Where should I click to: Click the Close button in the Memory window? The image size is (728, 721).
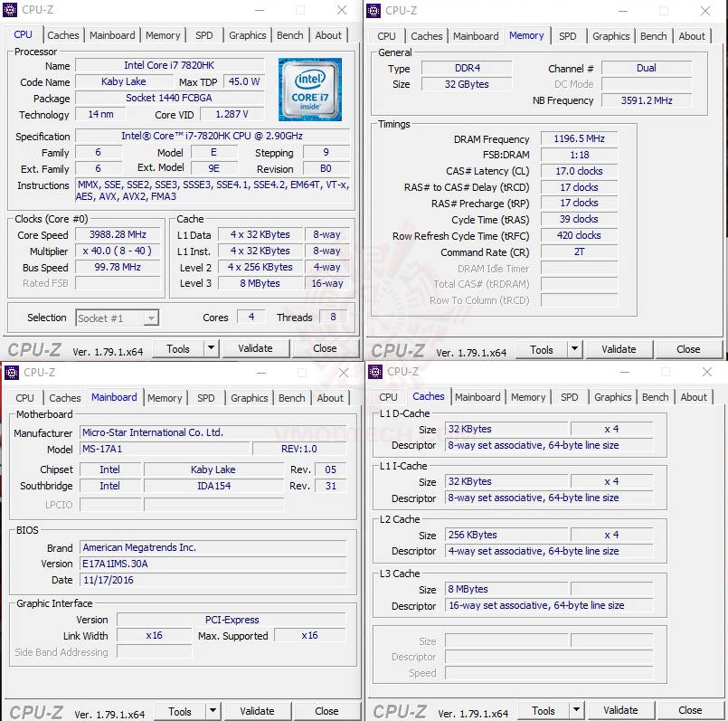coord(688,349)
